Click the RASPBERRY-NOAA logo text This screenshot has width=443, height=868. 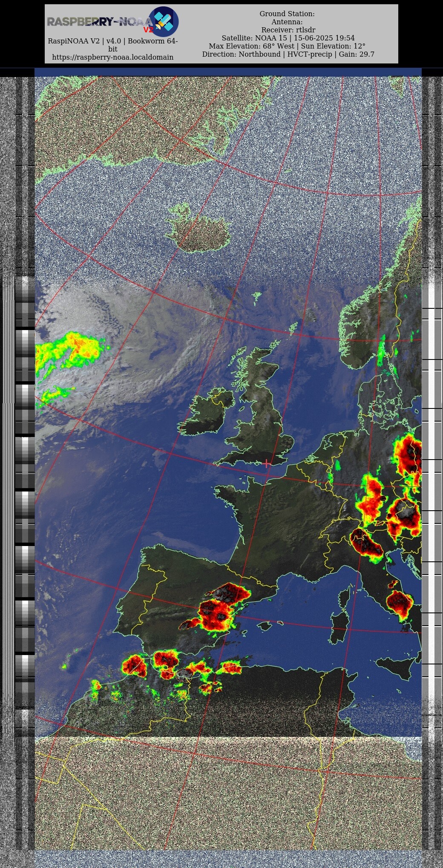(x=99, y=22)
